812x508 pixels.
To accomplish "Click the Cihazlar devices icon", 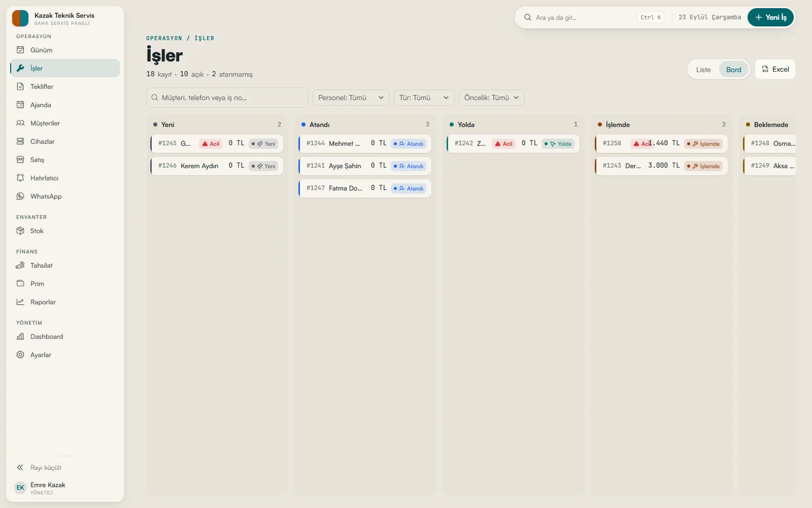I will 20,141.
